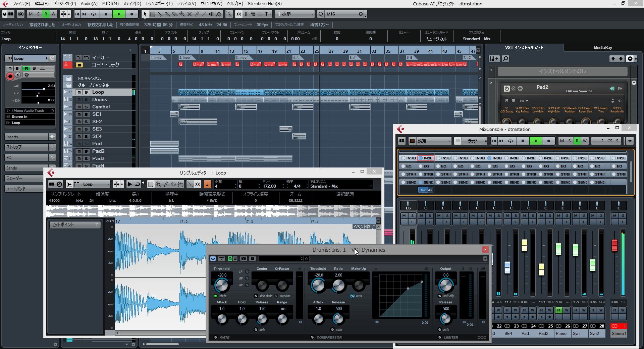Image resolution: width=644 pixels, height=349 pixels.
Task: Toggle Sample Editor audition loop button
Action: click(138, 184)
